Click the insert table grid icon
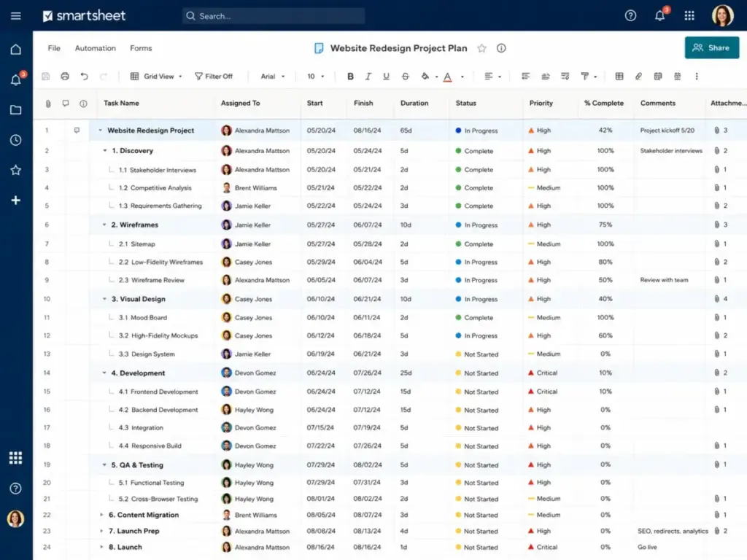Image resolution: width=747 pixels, height=560 pixels. 619,76
